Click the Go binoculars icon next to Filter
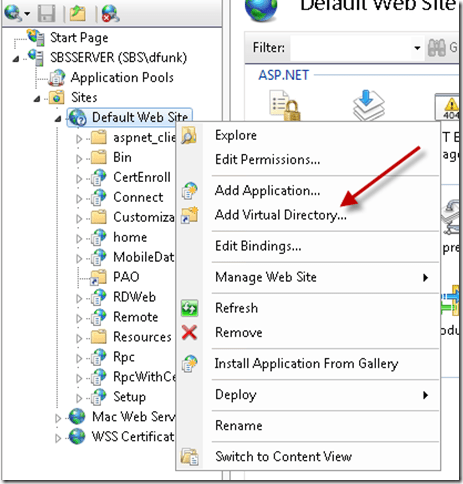Image resolution: width=463 pixels, height=484 pixels. [436, 48]
